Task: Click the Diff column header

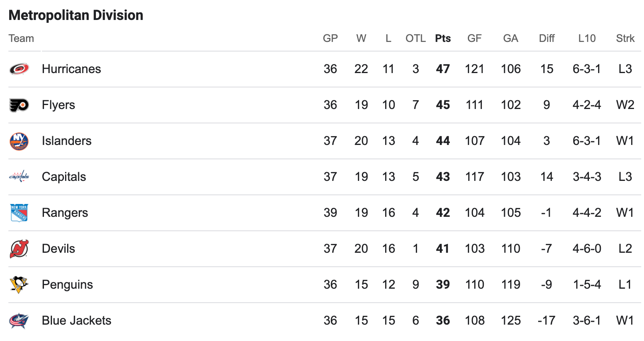Action: (x=547, y=38)
